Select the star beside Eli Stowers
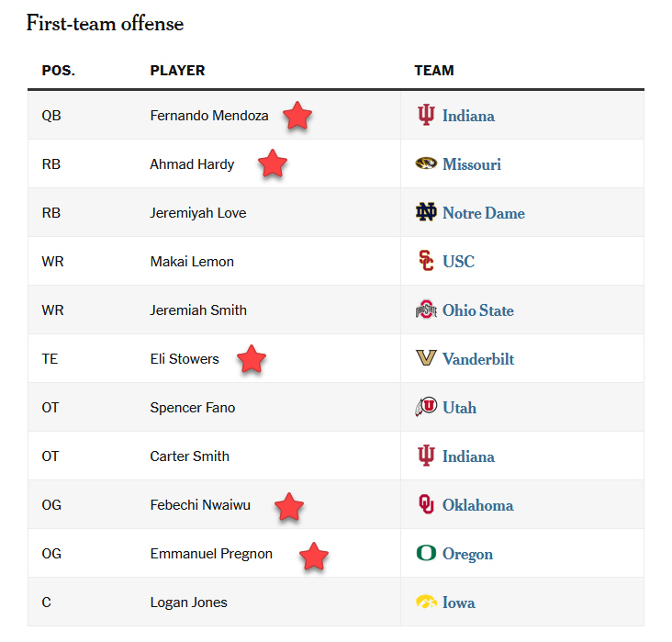The width and height of the screenshot is (672, 642). pos(252,359)
